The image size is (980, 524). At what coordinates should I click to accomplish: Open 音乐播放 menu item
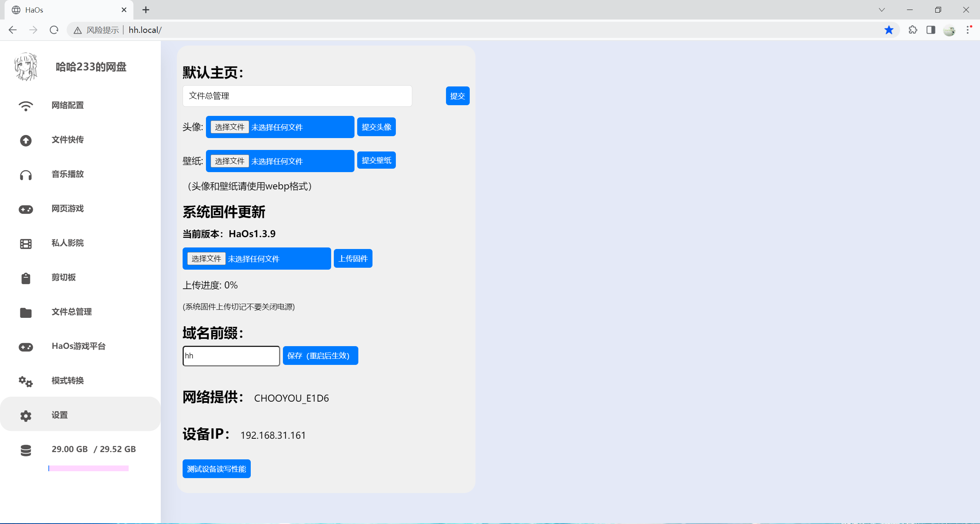[x=80, y=174]
